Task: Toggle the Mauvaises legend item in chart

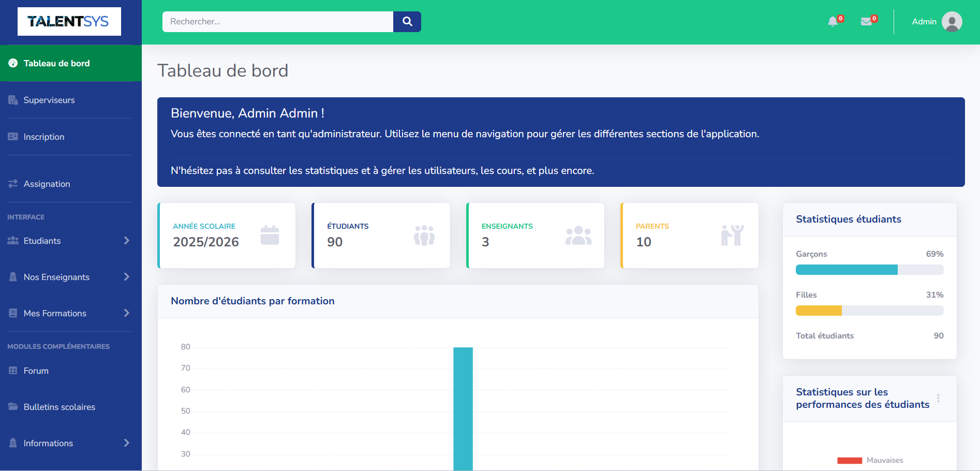Action: (870, 460)
